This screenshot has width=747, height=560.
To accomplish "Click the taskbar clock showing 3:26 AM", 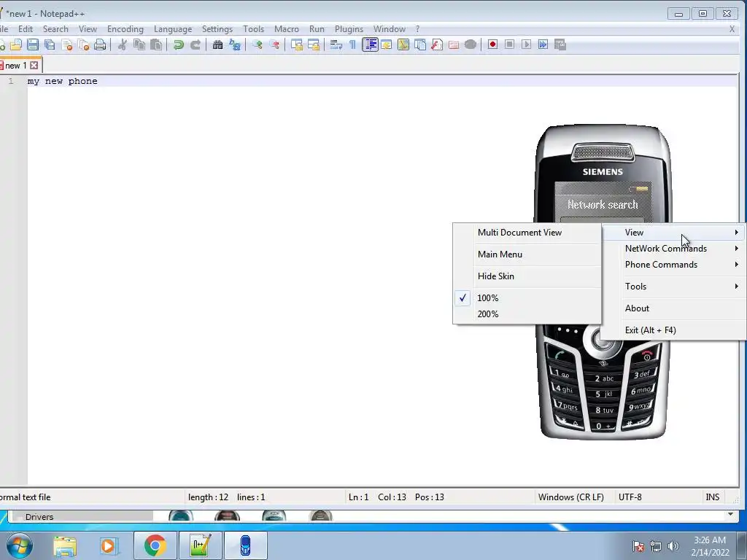I will 710,546.
